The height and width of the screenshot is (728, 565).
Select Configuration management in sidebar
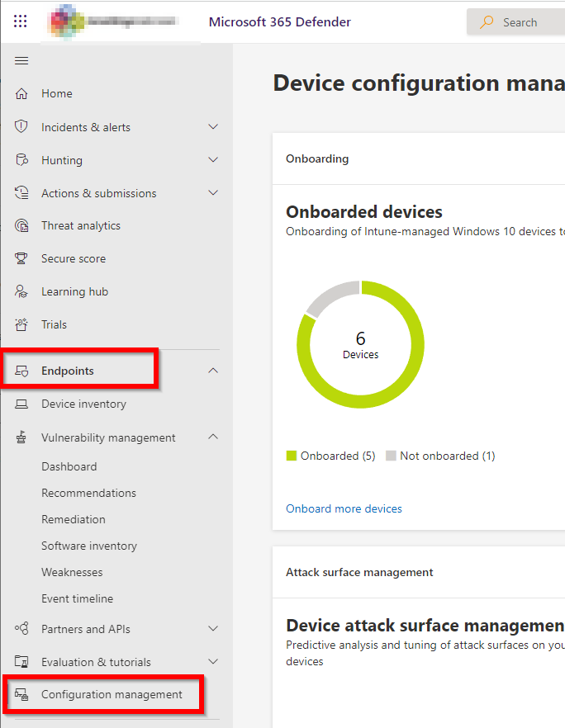pyautogui.click(x=112, y=695)
